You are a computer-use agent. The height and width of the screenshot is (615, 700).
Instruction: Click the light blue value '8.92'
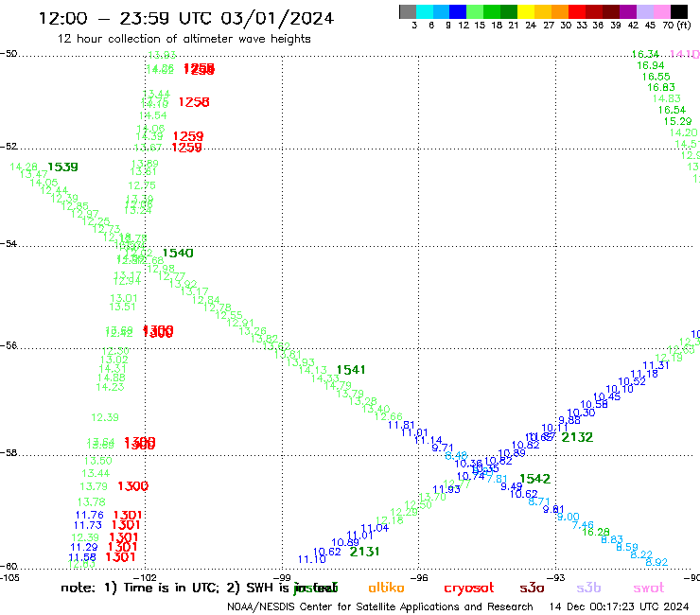click(x=656, y=562)
